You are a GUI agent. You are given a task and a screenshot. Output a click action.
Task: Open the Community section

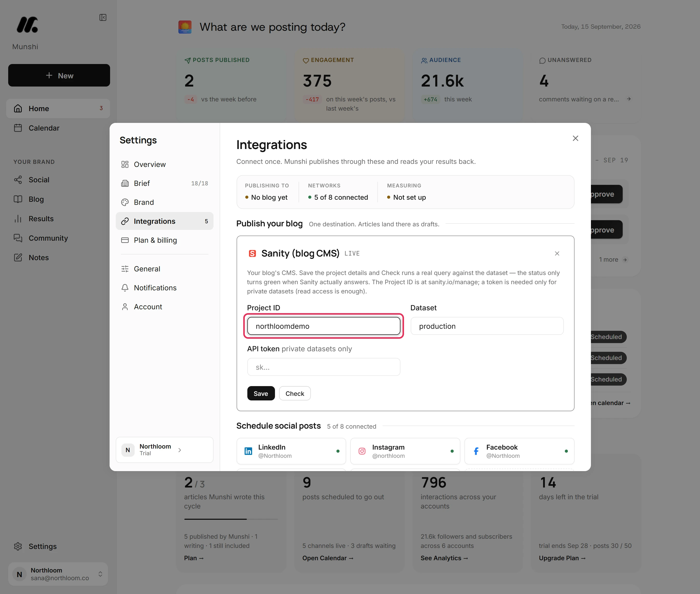(x=58, y=238)
